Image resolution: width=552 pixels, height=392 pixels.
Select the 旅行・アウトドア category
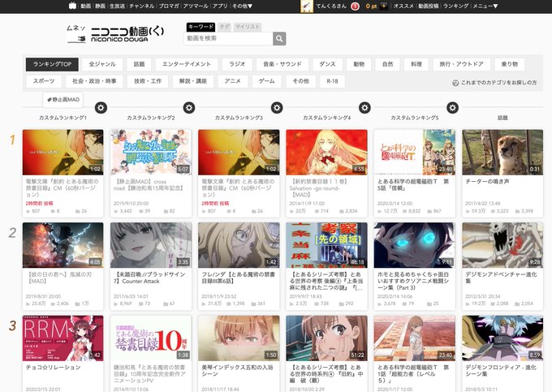461,64
